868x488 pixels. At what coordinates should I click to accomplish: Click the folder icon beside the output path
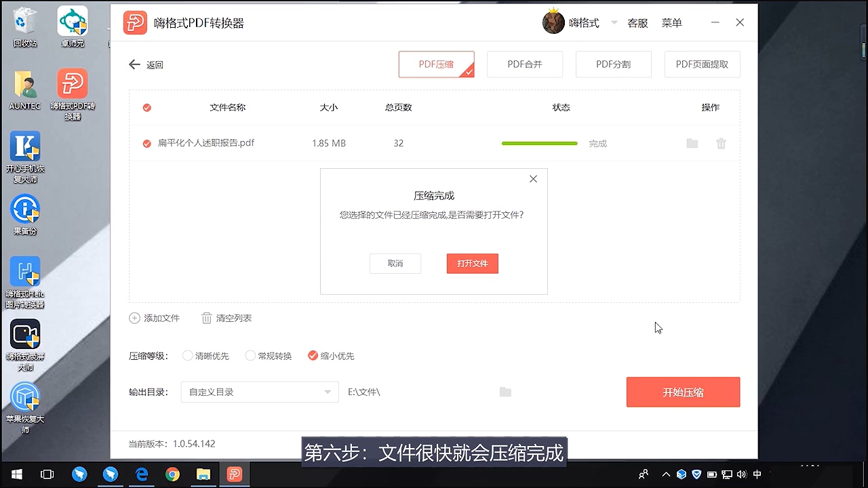pyautogui.click(x=505, y=392)
